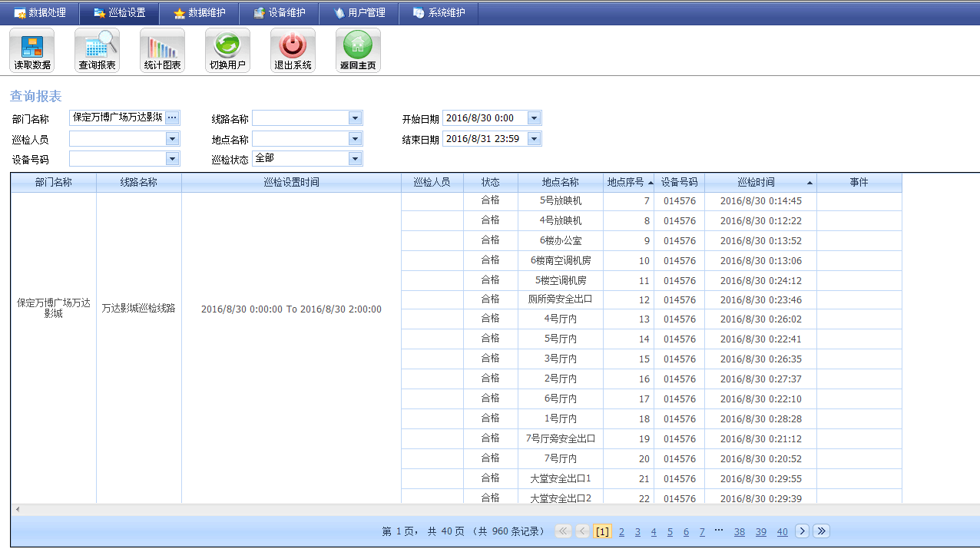Go to the next page arrow
980x549 pixels.
coord(802,531)
